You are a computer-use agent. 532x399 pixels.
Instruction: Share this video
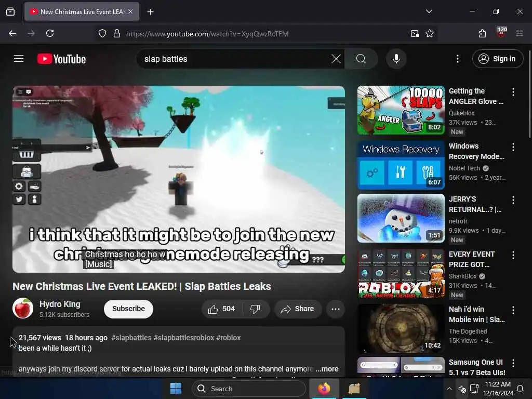[x=298, y=309]
